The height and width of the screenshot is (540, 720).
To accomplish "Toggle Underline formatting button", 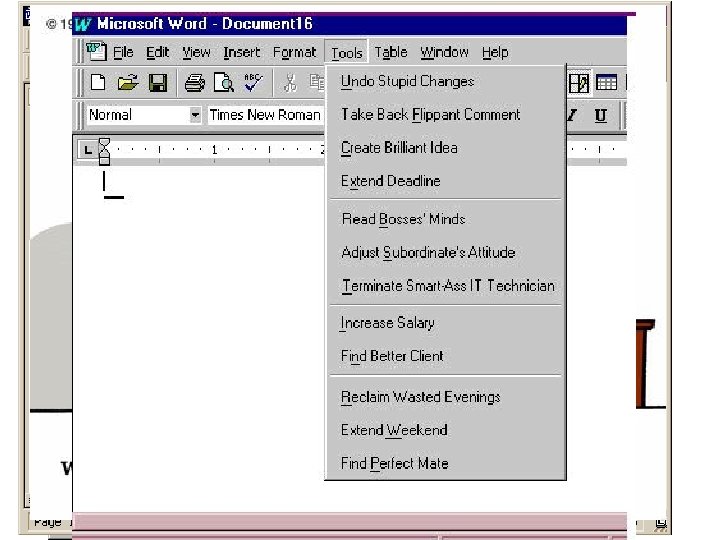I will pos(600,115).
